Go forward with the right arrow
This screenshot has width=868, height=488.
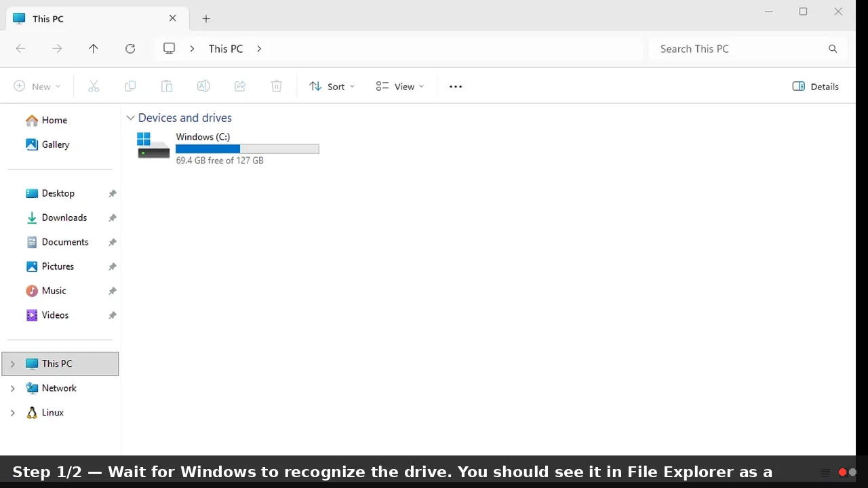pos(57,49)
